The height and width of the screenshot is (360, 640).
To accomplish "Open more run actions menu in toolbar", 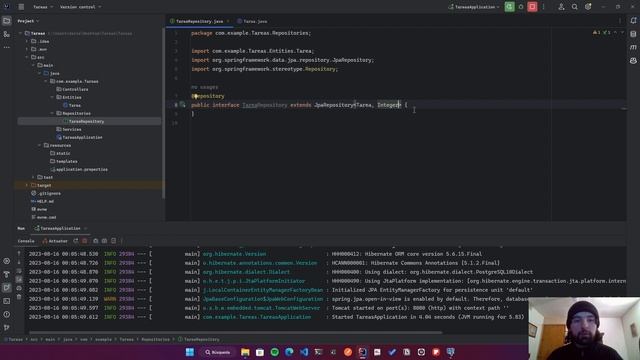I will coord(544,7).
